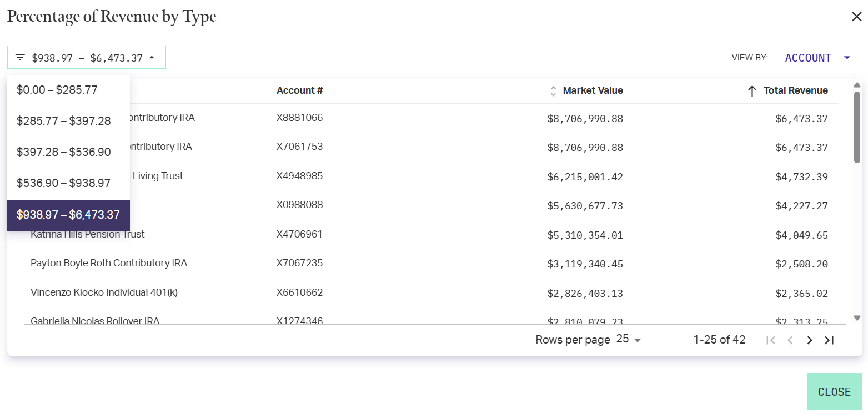Collapse the revenue range dropdown arrow

152,58
